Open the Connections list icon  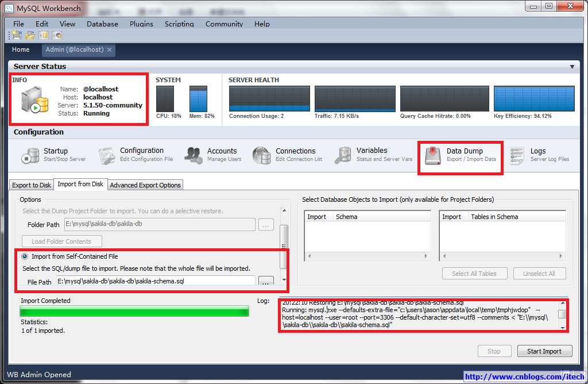pyautogui.click(x=262, y=155)
